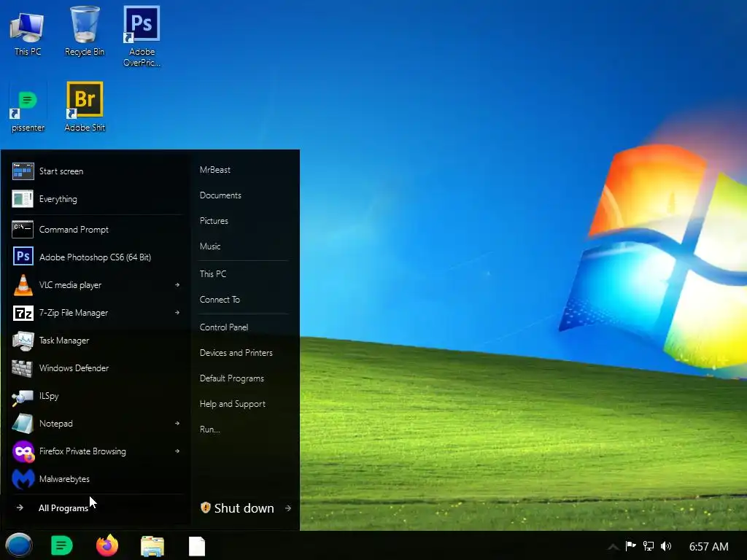The height and width of the screenshot is (560, 747).
Task: Open Pictures from Start menu
Action: coord(214,221)
